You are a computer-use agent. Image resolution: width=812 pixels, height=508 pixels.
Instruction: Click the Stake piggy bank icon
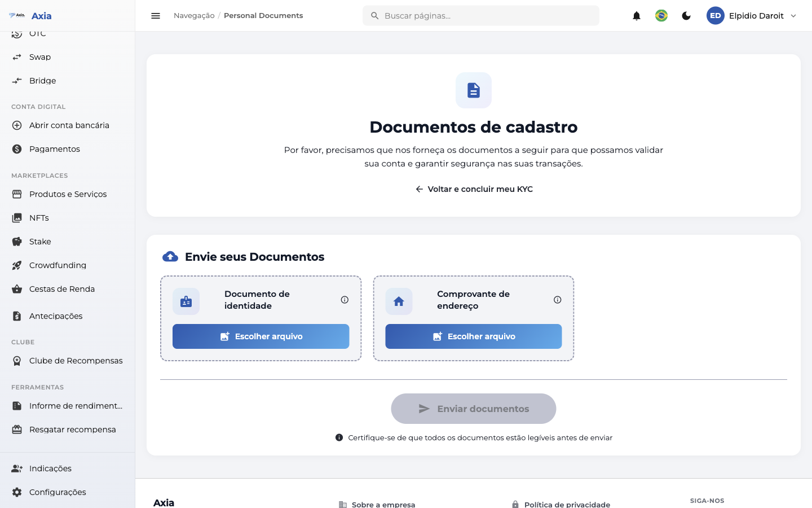click(x=17, y=242)
